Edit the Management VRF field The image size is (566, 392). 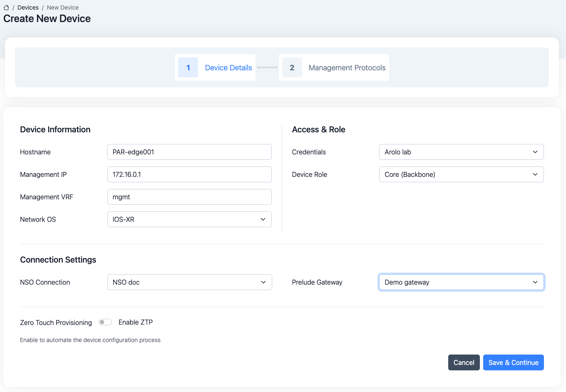(189, 197)
